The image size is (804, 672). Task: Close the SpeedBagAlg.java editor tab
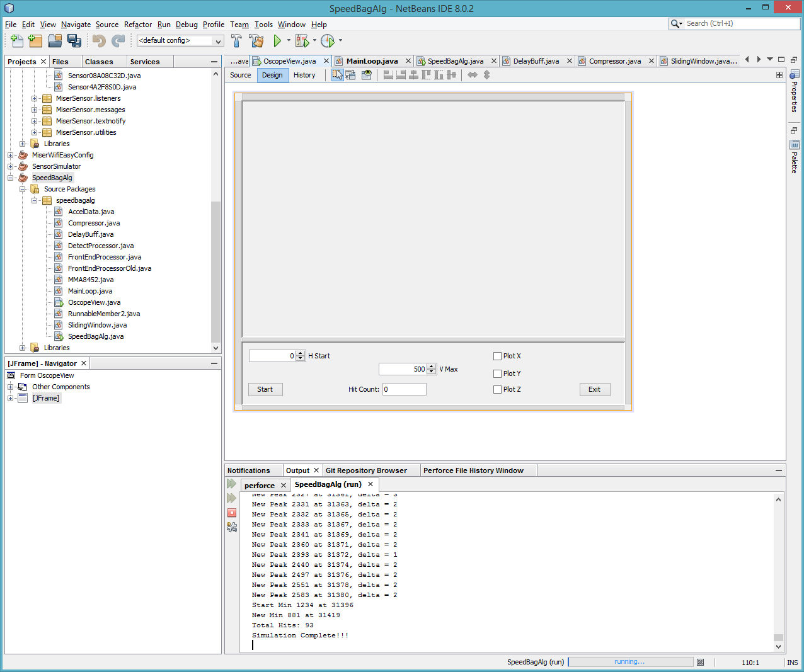[494, 61]
